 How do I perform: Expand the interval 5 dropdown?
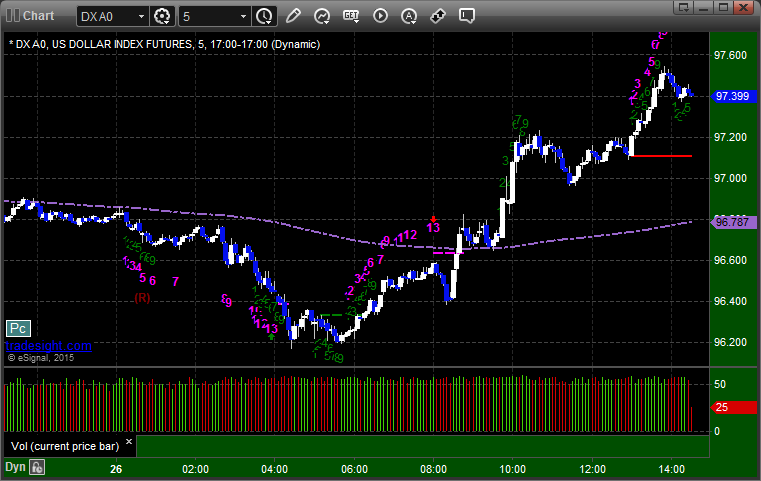244,17
